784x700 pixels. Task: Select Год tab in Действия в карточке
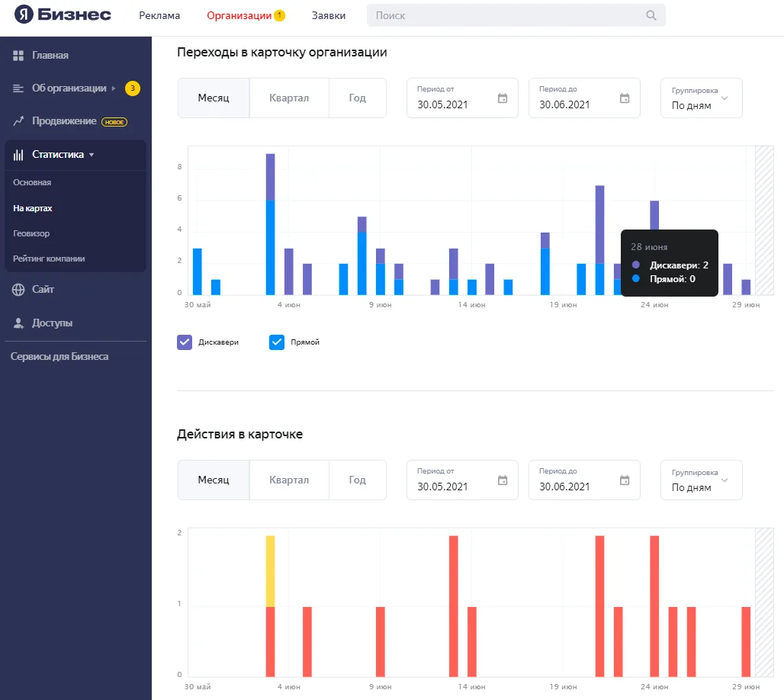click(x=358, y=480)
